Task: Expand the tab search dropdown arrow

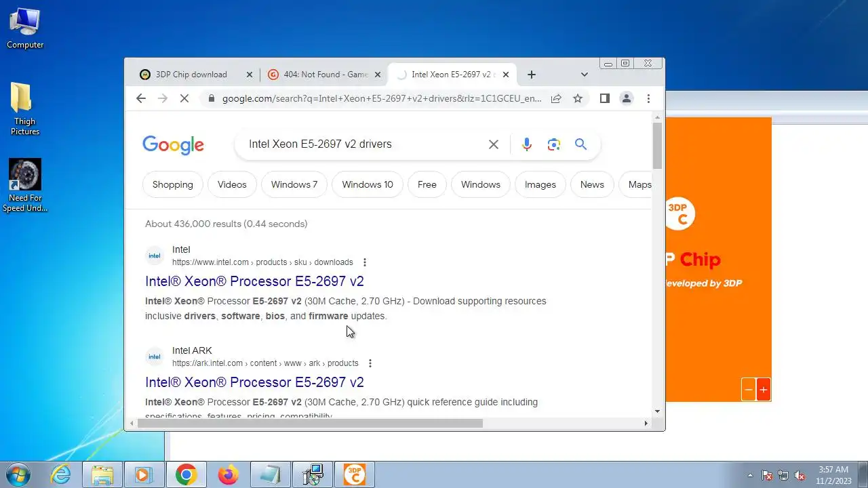Action: (585, 75)
